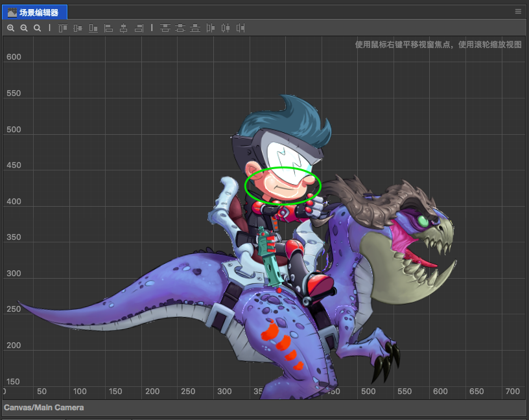Distribute nodes by right edges

click(x=241, y=28)
